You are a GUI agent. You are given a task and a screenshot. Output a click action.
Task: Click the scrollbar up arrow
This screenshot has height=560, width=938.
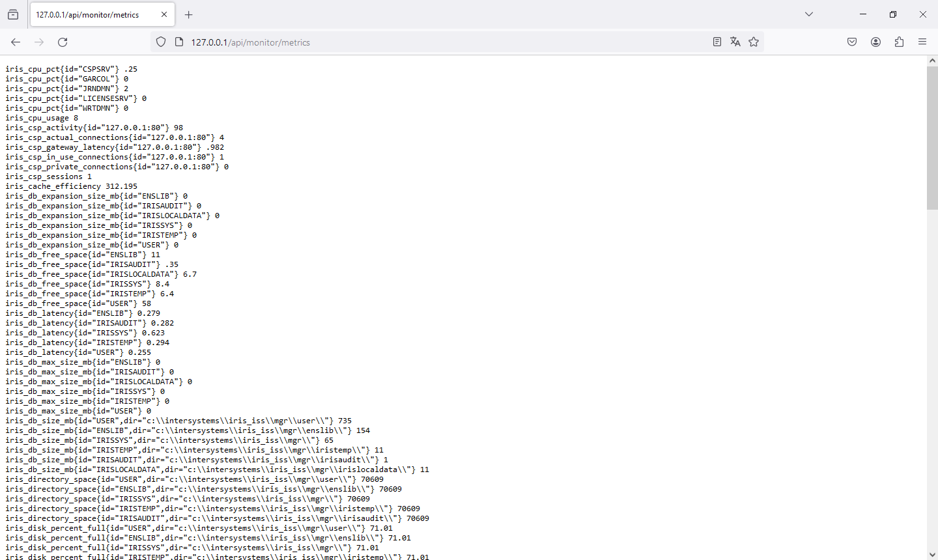pos(932,60)
